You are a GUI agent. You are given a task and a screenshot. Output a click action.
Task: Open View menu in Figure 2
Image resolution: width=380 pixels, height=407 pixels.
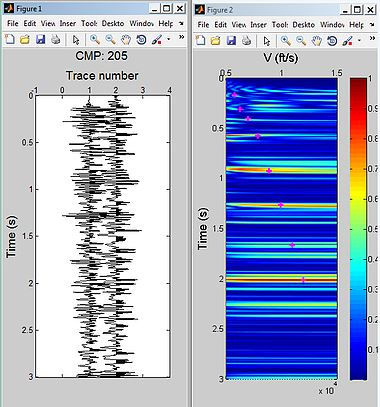pyautogui.click(x=238, y=25)
